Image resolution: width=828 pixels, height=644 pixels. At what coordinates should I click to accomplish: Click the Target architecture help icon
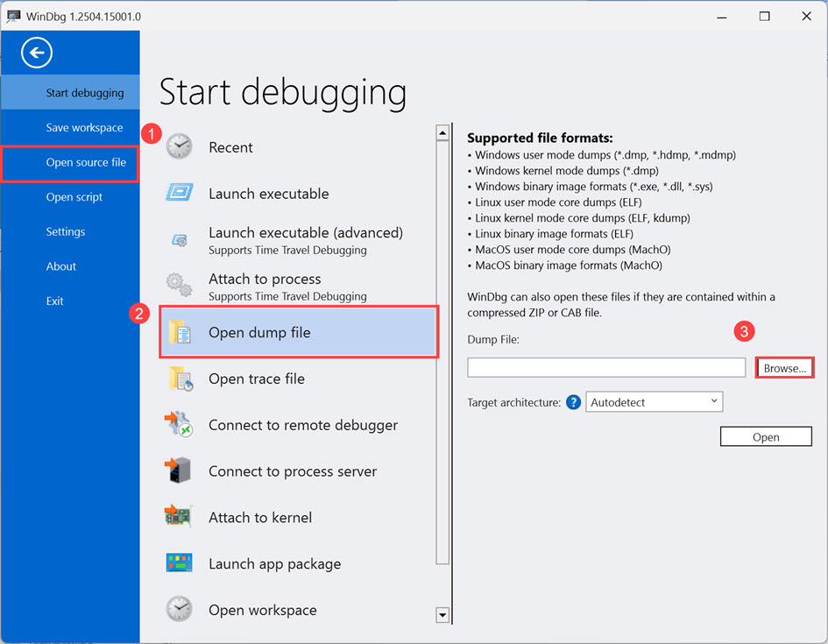(x=574, y=402)
